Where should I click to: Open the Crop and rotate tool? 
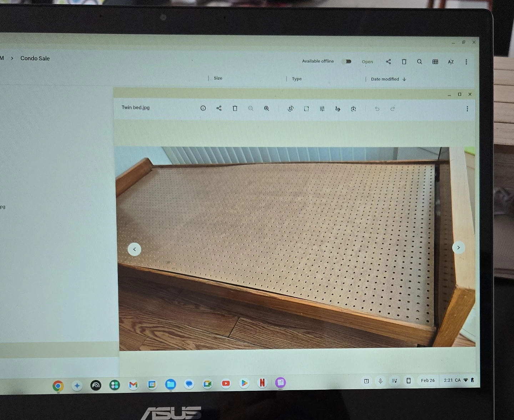291,108
